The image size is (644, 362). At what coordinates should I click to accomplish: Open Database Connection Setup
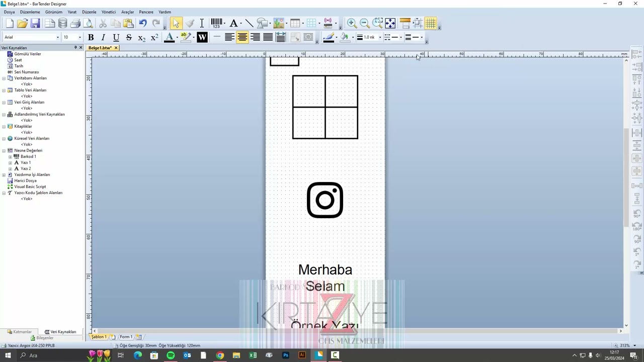click(x=62, y=23)
